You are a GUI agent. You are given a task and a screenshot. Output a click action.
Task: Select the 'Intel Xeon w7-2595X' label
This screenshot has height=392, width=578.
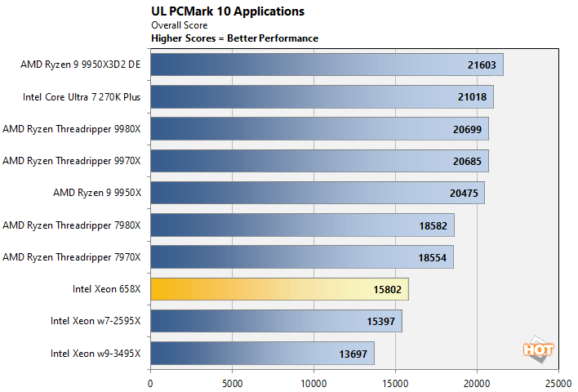pos(96,321)
